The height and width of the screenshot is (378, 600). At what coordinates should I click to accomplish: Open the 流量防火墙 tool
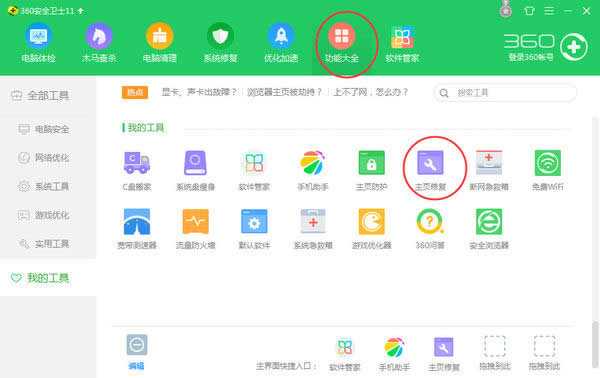click(x=196, y=229)
